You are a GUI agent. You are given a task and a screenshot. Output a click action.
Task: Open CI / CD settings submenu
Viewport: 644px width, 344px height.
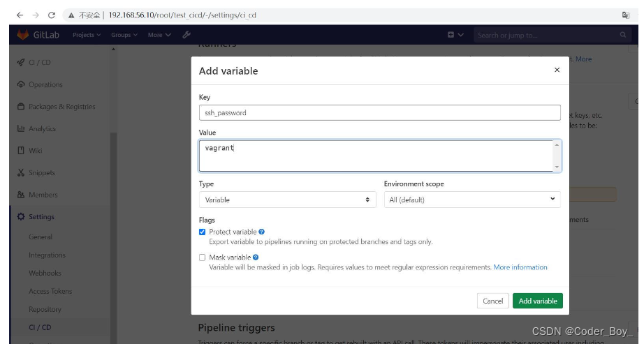[x=40, y=327]
